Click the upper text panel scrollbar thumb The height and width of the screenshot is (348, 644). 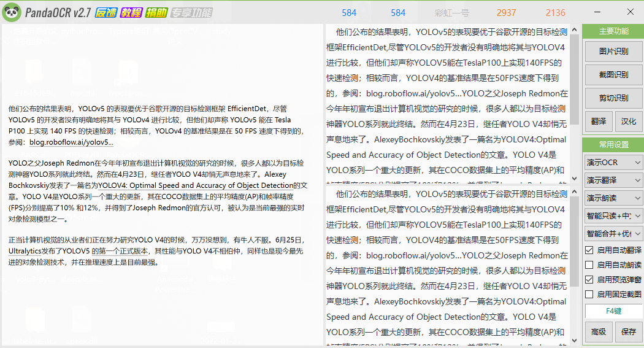[575, 79]
